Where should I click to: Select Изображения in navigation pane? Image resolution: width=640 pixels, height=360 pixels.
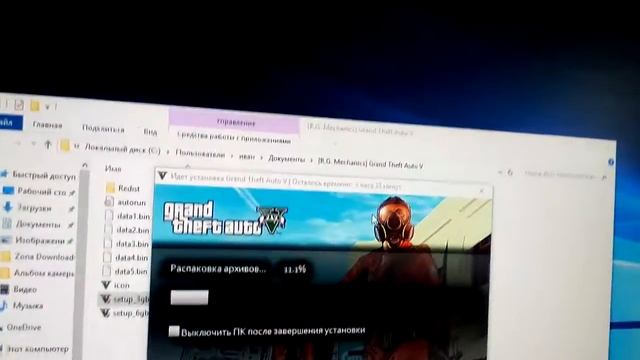point(40,240)
